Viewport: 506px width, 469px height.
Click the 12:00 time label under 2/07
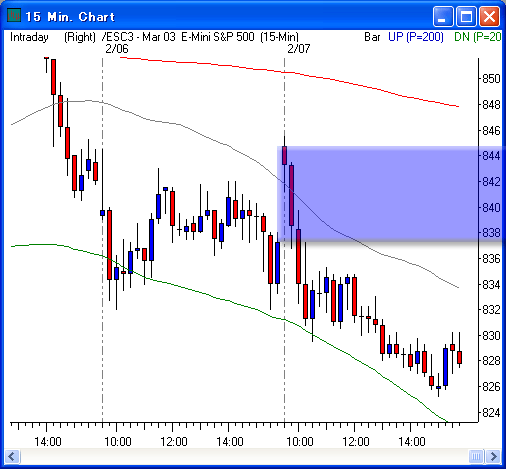pyautogui.click(x=356, y=442)
